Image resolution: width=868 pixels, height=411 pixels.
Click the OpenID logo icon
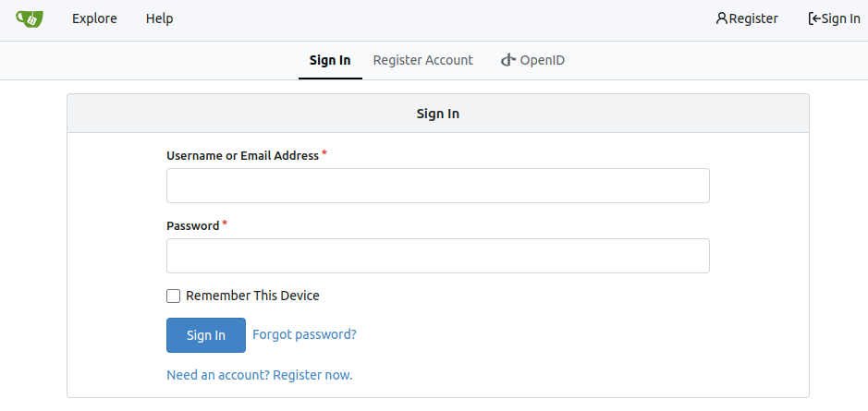click(x=507, y=61)
